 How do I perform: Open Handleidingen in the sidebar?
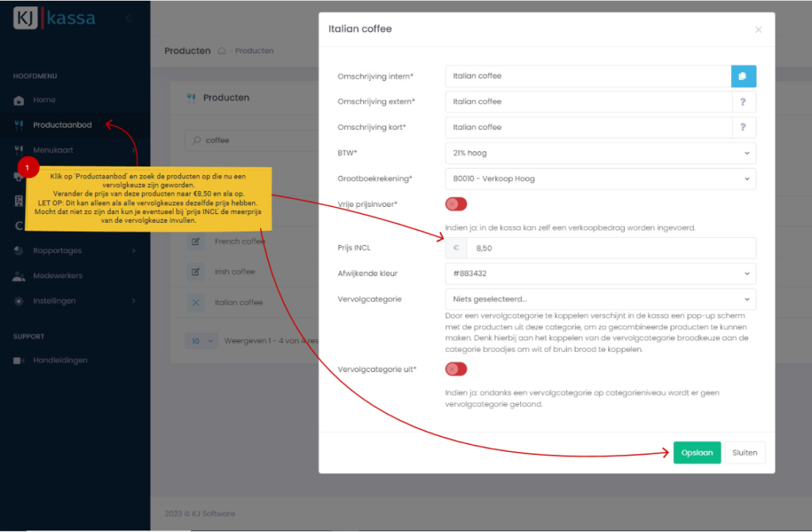point(59,360)
